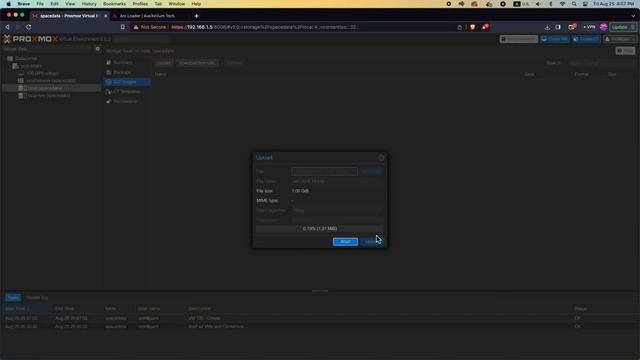Image resolution: width=640 pixels, height=360 pixels.
Task: Open the Profiles menu in menu bar
Action: tap(140, 4)
